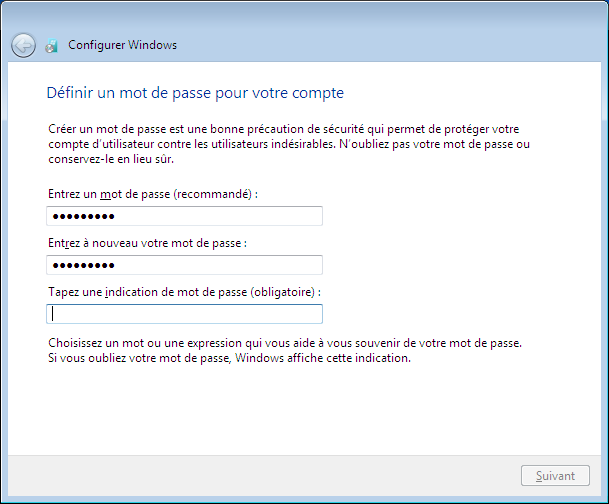Click the Configurer Windows setup icon
This screenshot has width=609, height=504.
coord(52,46)
